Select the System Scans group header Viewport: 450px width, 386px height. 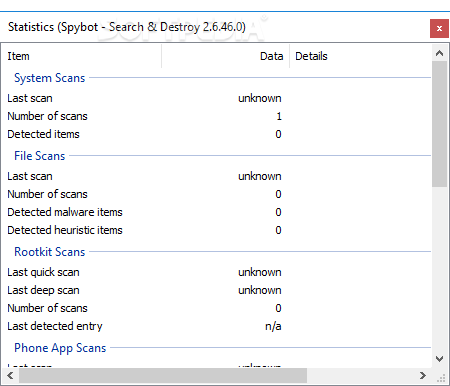click(x=49, y=78)
